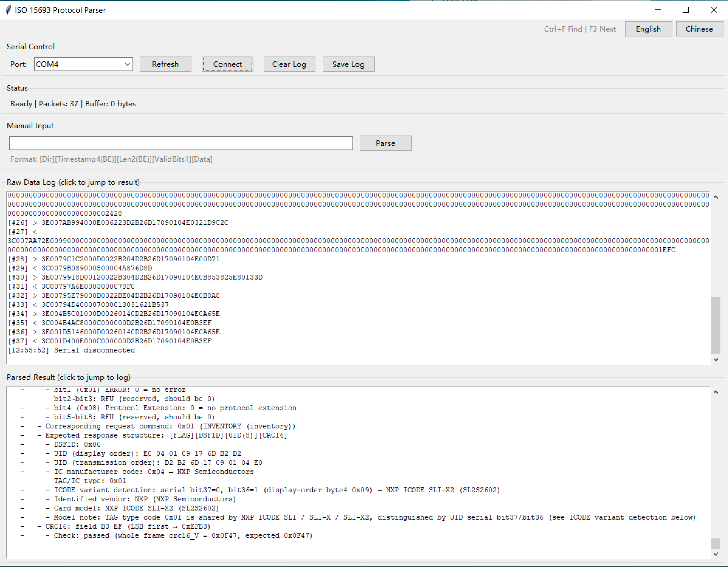Select log entry #30 in raw log
Image resolution: width=728 pixels, height=567 pixels.
[x=135, y=277]
